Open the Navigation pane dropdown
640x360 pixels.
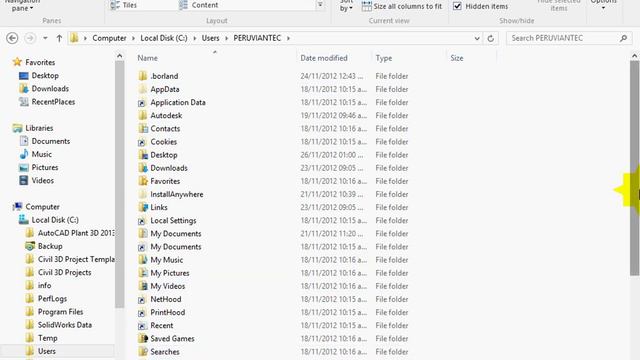(22, 6)
